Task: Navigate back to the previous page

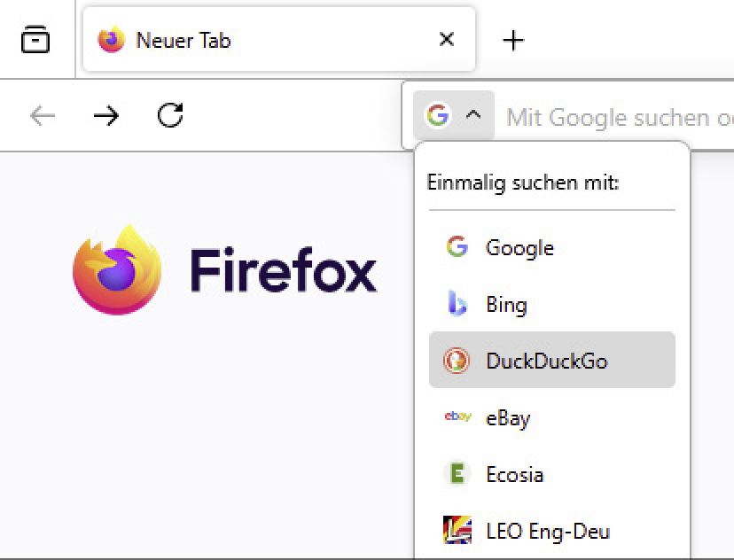Action: pyautogui.click(x=42, y=115)
